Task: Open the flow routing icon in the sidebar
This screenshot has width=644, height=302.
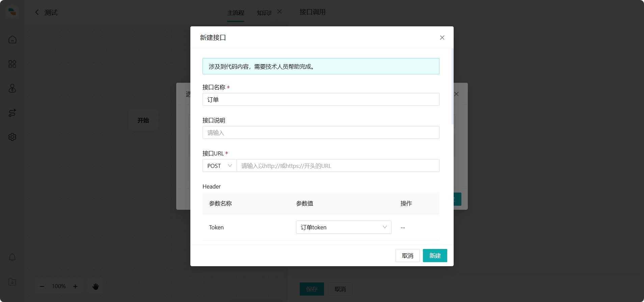Action: pos(12,112)
